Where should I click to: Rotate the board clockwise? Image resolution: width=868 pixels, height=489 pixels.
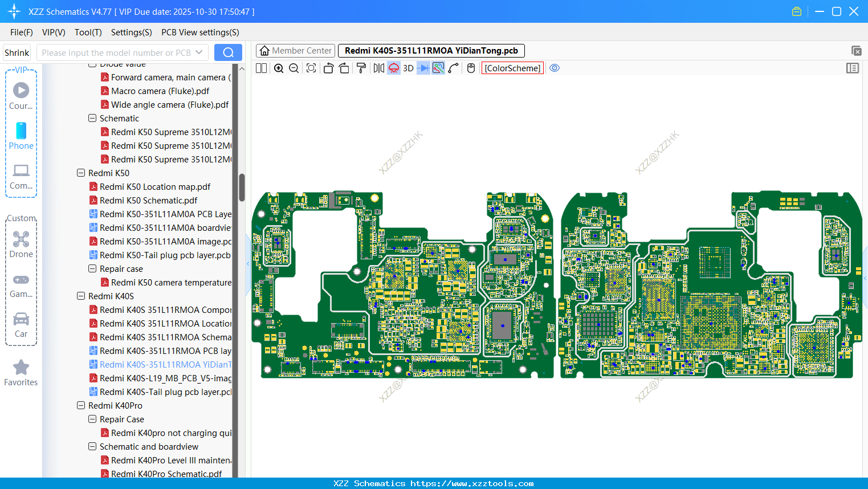point(344,68)
